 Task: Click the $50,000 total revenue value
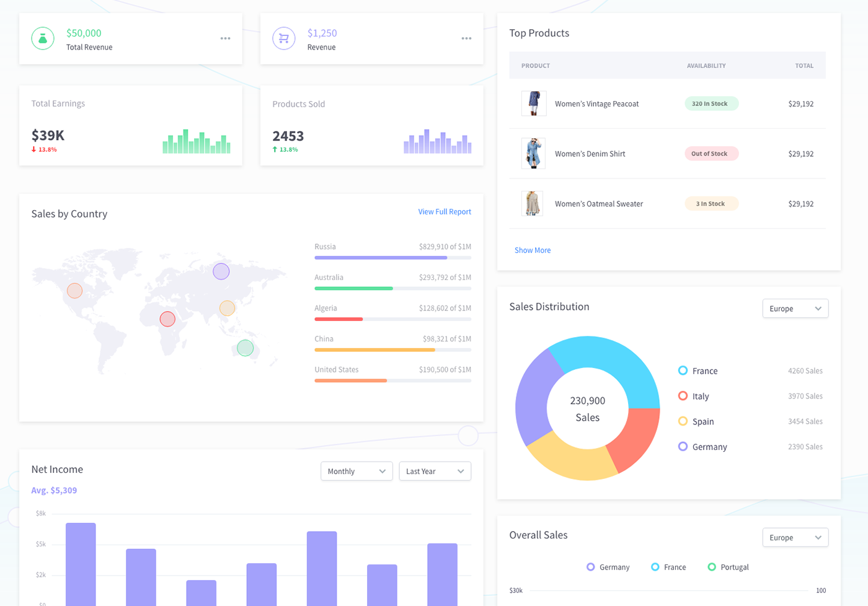click(84, 33)
